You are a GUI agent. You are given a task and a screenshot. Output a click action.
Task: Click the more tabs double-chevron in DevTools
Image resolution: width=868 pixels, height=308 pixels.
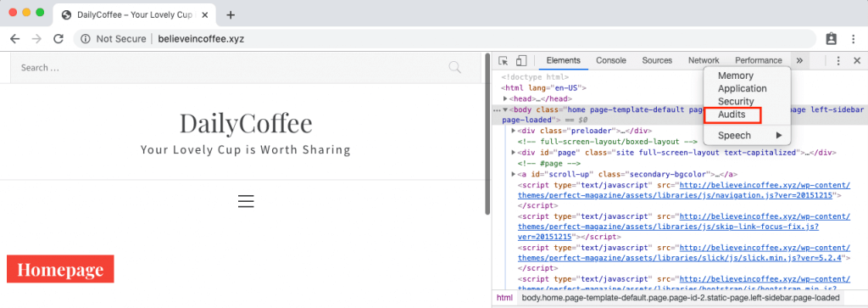pos(799,61)
